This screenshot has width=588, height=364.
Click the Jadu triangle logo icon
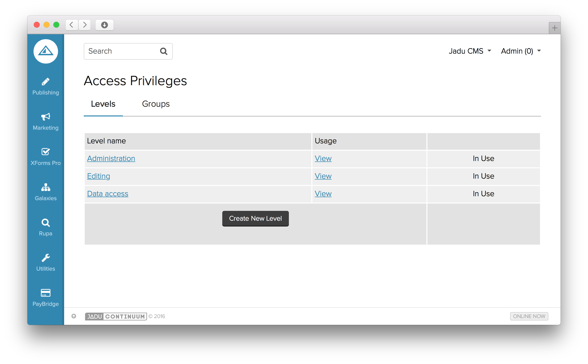pyautogui.click(x=46, y=51)
